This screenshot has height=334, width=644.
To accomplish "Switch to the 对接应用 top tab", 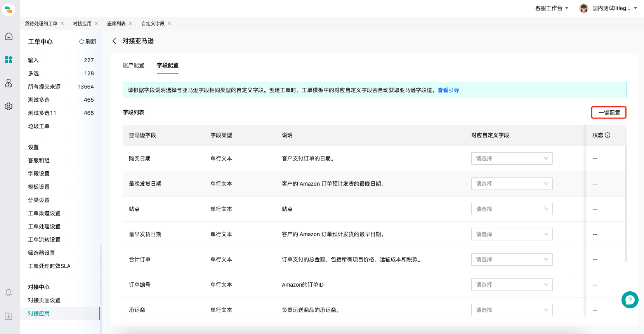I will coord(82,24).
